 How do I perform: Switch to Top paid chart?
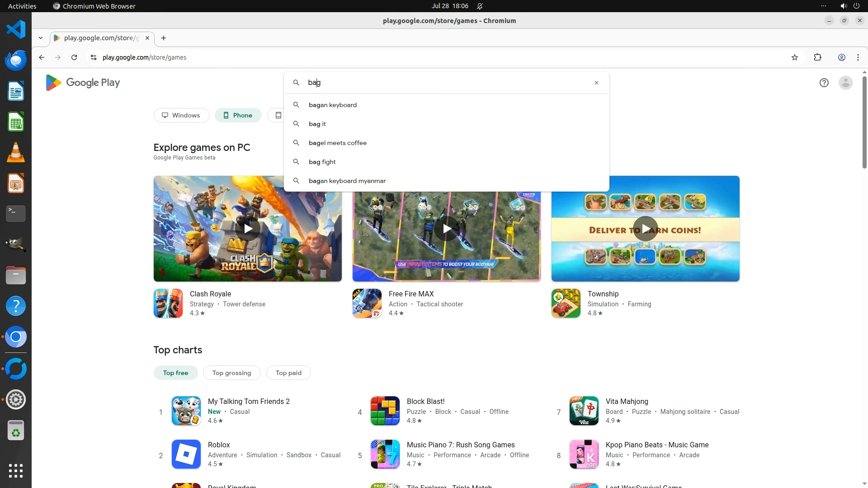288,373
